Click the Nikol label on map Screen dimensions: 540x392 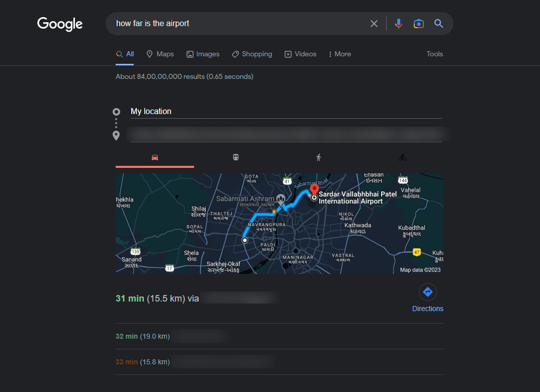pyautogui.click(x=346, y=216)
